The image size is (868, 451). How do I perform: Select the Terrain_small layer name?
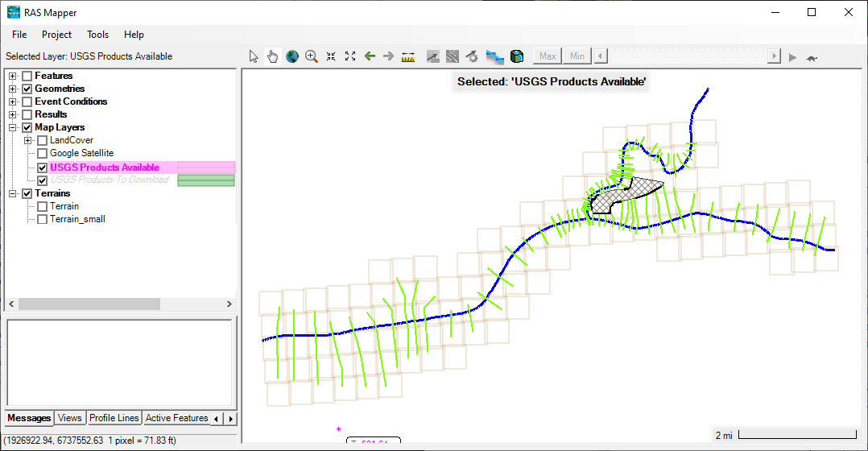[77, 219]
